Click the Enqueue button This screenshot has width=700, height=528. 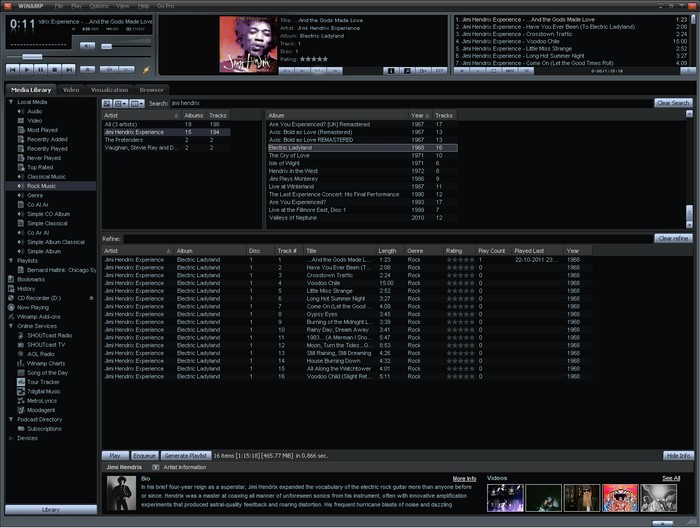(145, 455)
